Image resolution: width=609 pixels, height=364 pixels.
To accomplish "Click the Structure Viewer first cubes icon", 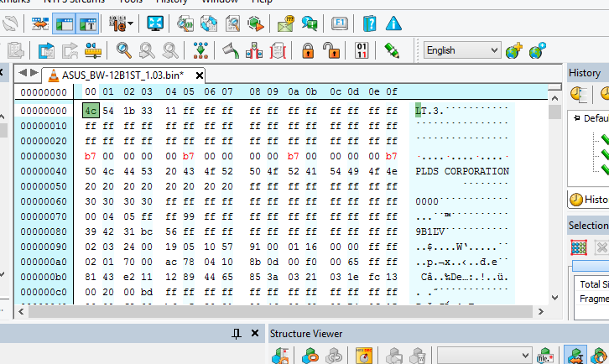I will [x=280, y=356].
